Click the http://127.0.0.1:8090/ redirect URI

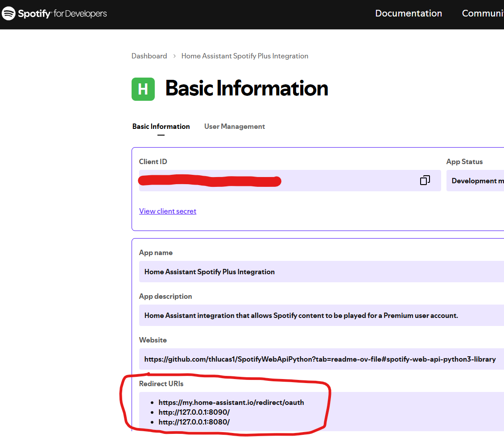[x=194, y=412]
